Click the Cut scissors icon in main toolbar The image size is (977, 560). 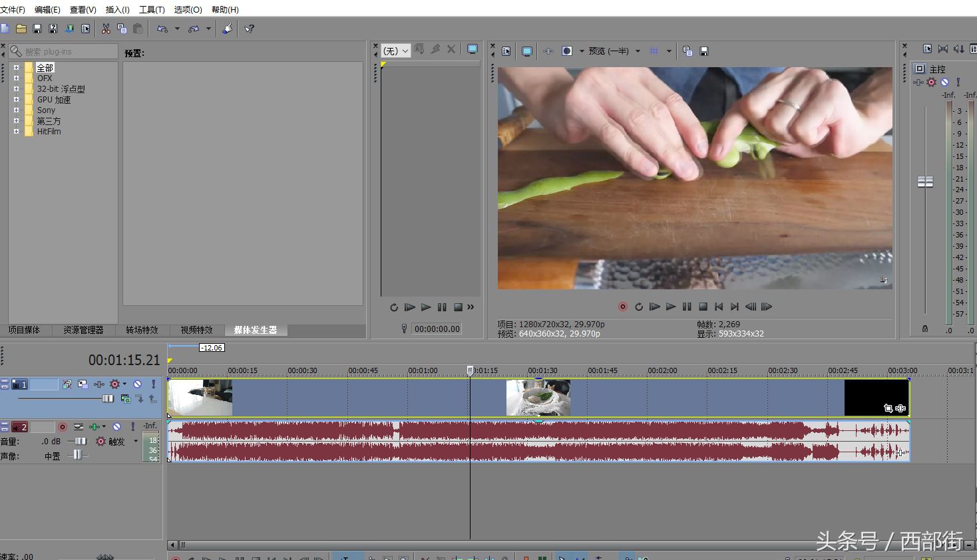tap(106, 29)
